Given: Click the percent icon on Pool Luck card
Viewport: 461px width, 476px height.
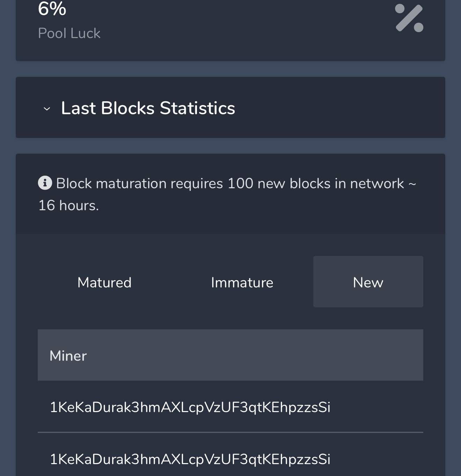Looking at the screenshot, I should [x=409, y=18].
